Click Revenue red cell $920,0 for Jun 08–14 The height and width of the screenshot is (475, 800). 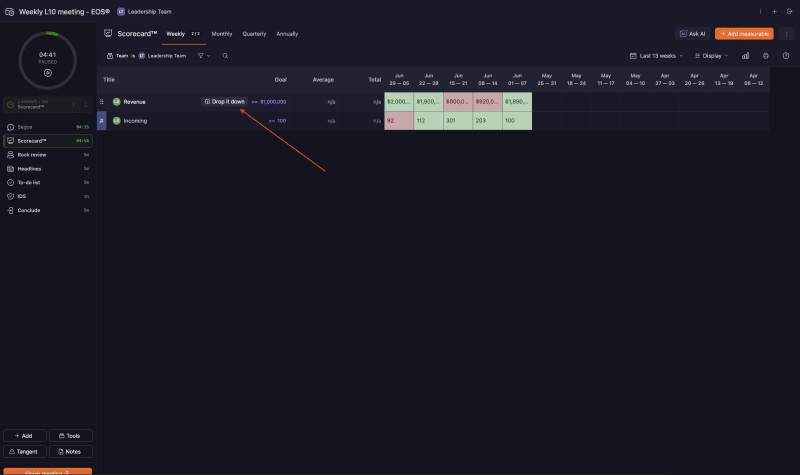(x=488, y=102)
